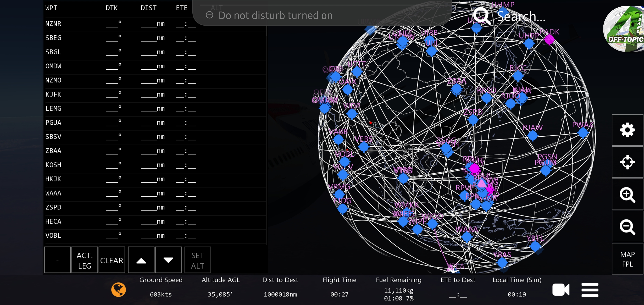Screen dimensions: 644x305
Task: Click the search magnifier icon
Action: click(482, 15)
